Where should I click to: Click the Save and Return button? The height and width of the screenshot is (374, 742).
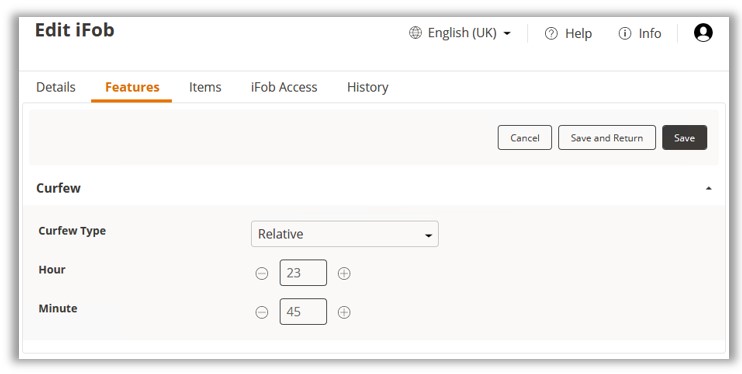[607, 138]
